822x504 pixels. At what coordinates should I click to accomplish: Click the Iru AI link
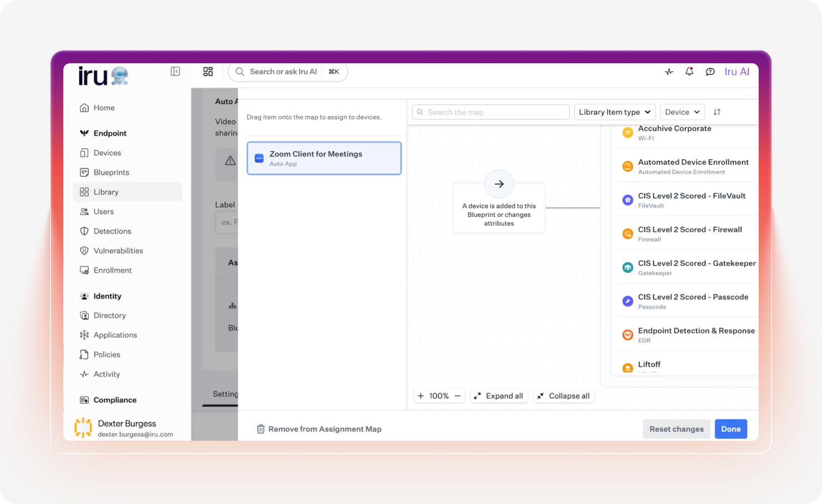click(x=737, y=72)
